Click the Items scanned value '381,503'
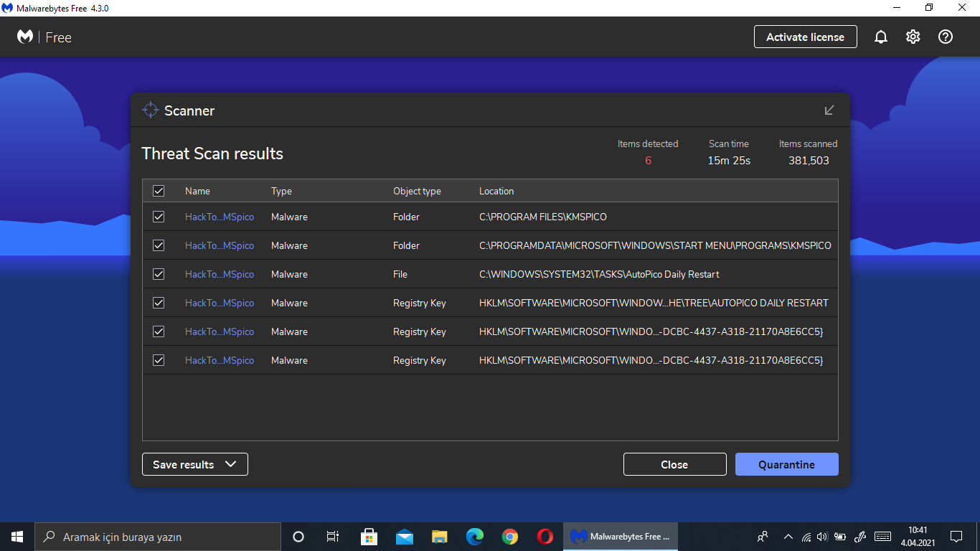Image resolution: width=980 pixels, height=551 pixels. (x=809, y=161)
